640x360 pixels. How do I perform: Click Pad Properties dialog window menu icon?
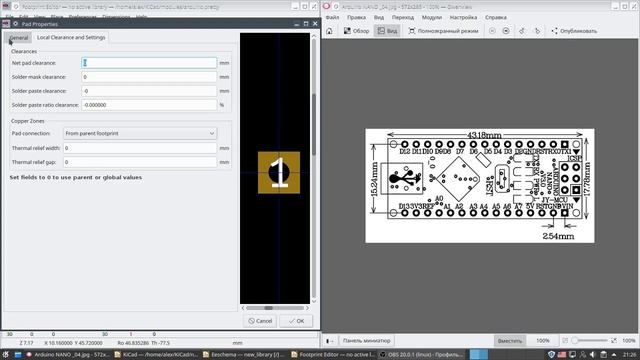[6, 24]
